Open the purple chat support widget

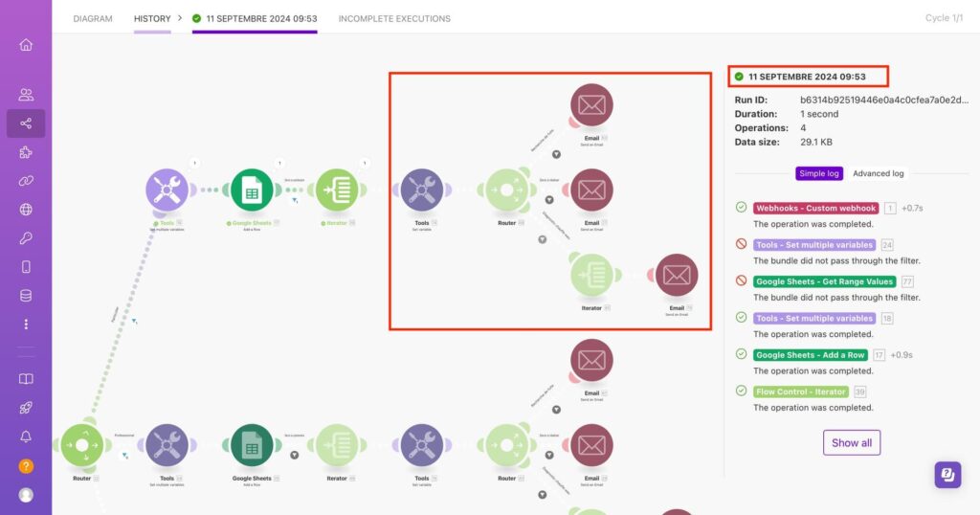tap(947, 475)
